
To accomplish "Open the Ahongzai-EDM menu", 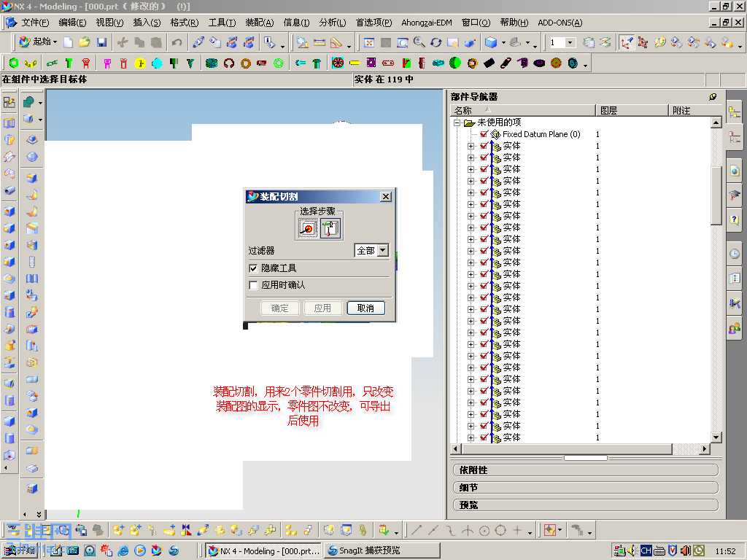I will pyautogui.click(x=426, y=23).
